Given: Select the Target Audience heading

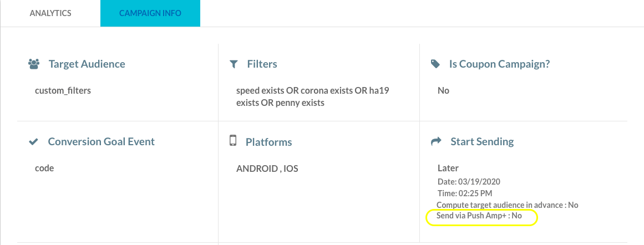Looking at the screenshot, I should point(87,64).
